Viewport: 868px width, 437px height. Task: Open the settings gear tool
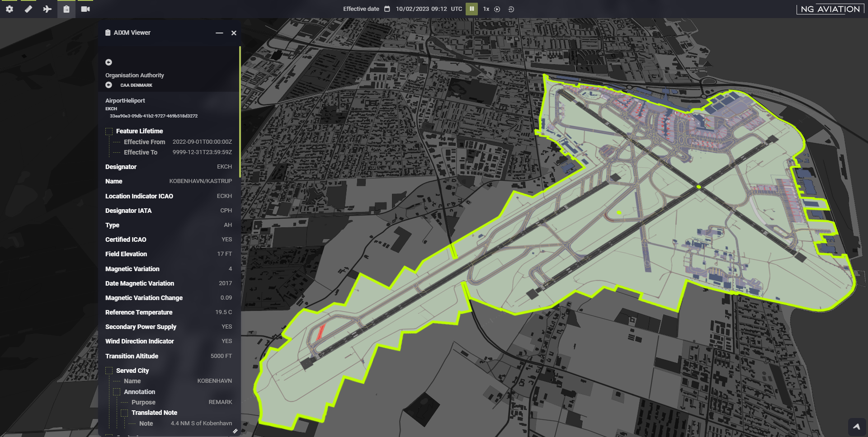click(x=9, y=9)
